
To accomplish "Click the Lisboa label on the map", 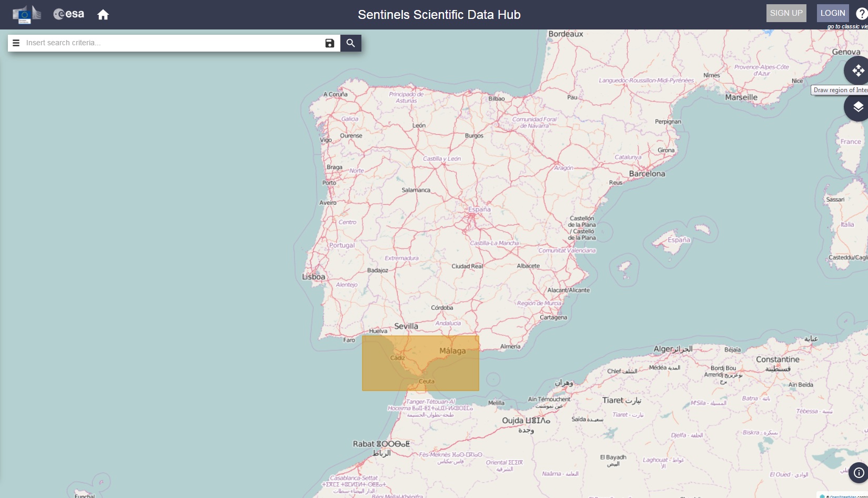I will point(314,277).
